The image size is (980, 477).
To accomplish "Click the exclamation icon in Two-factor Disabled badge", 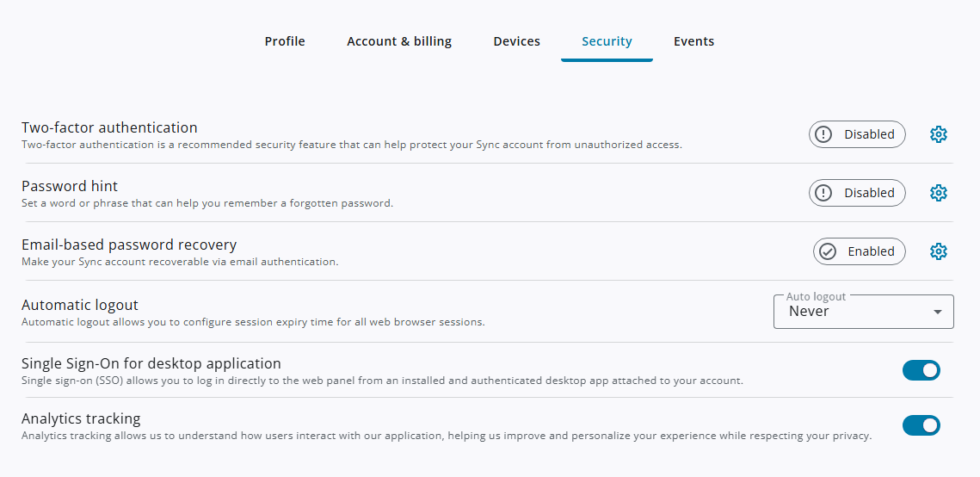I will 823,134.
